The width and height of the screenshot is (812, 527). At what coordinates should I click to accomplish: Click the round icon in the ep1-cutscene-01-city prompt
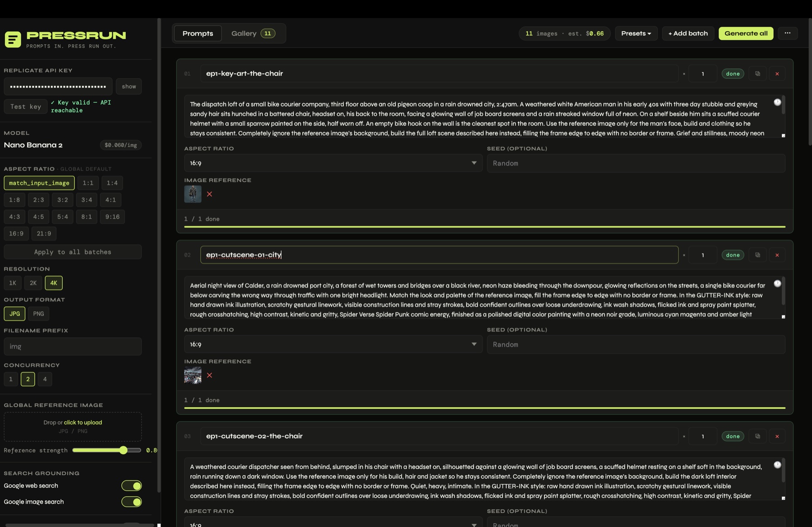coord(777,284)
